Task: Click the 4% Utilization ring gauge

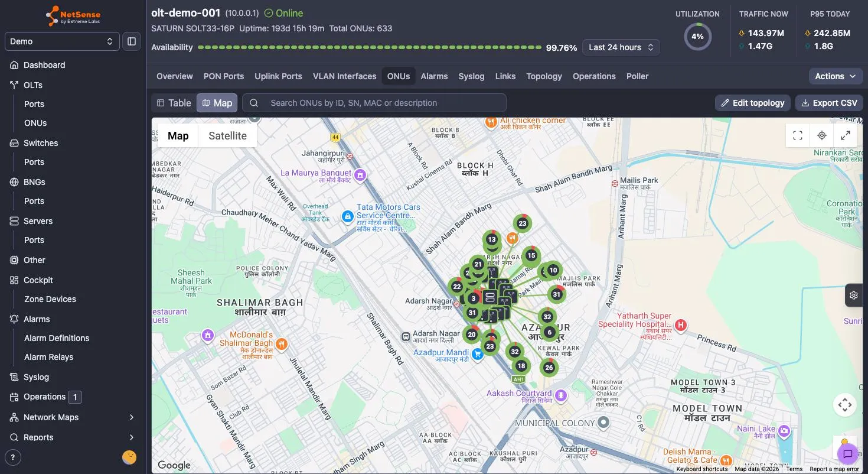Action: point(697,37)
